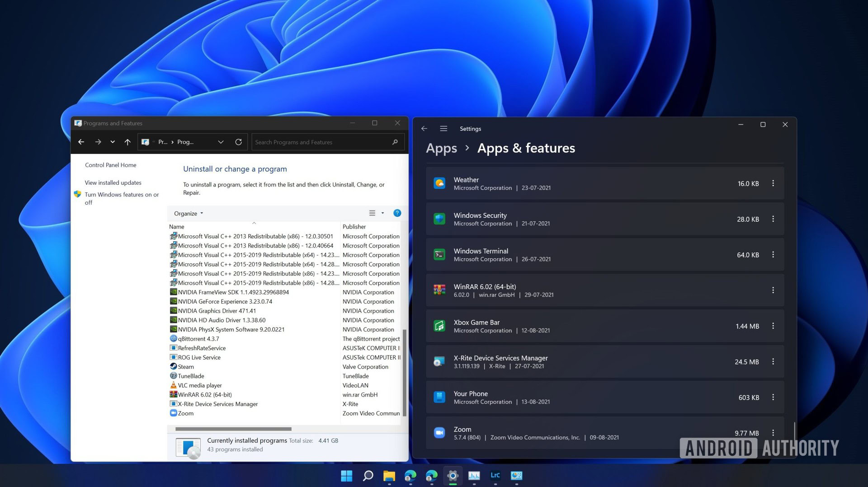Open the help question mark icon
The width and height of the screenshot is (868, 487).
(x=397, y=213)
